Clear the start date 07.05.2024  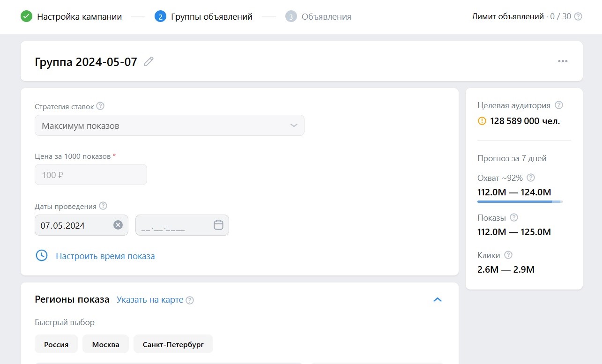click(x=118, y=225)
